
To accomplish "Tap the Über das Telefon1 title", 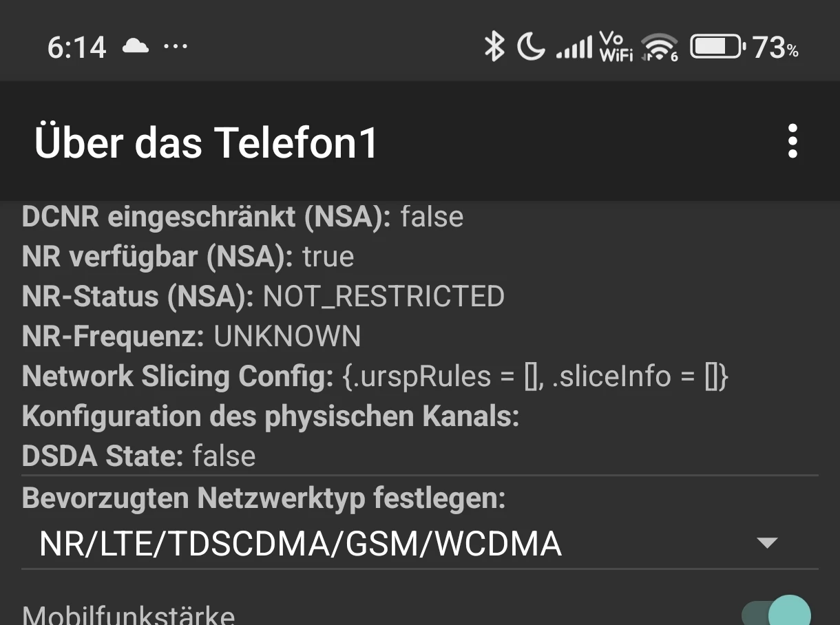I will [207, 142].
